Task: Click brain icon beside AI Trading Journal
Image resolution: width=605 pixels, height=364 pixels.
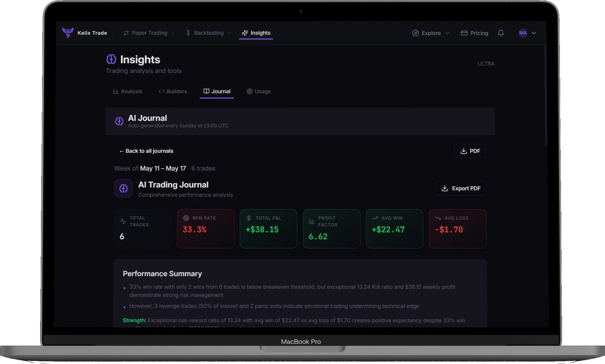Action: click(123, 188)
